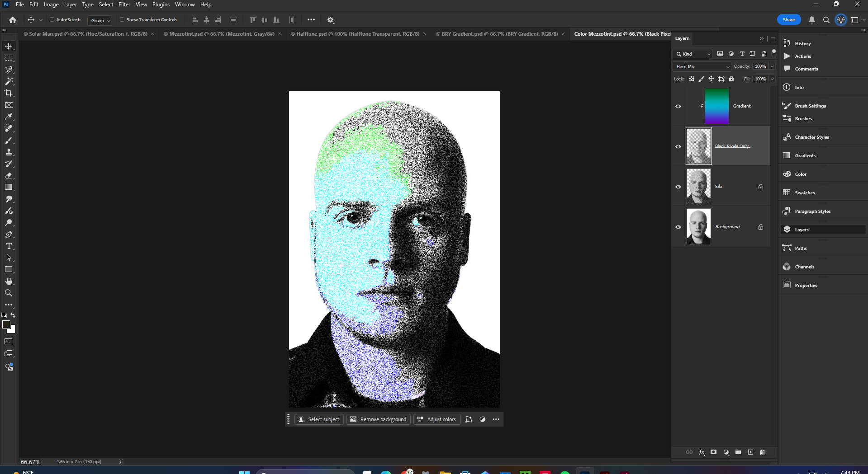Select the Move tool
The image size is (868, 474).
click(9, 46)
